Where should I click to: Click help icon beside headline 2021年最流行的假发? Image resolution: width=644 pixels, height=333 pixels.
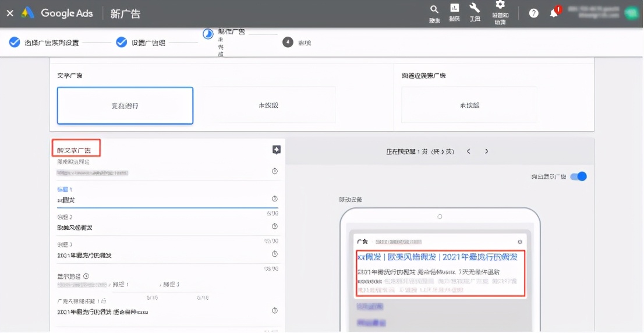pos(275,254)
